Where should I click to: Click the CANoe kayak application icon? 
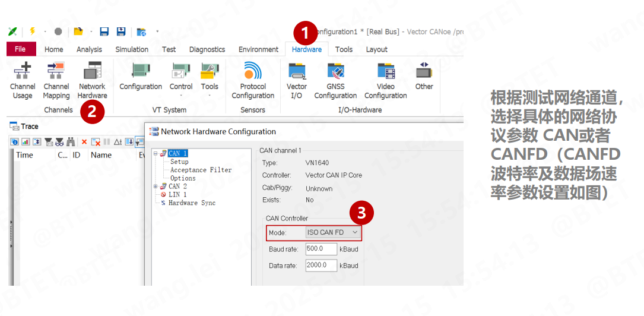point(12,31)
